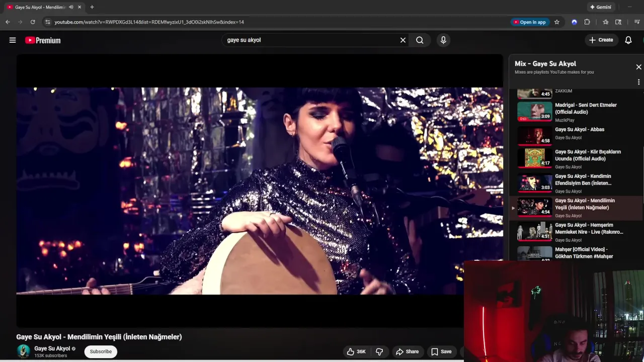The height and width of the screenshot is (362, 644).
Task: Play Madrigal - Seni Dert Etmeler from mix
Action: [586, 109]
